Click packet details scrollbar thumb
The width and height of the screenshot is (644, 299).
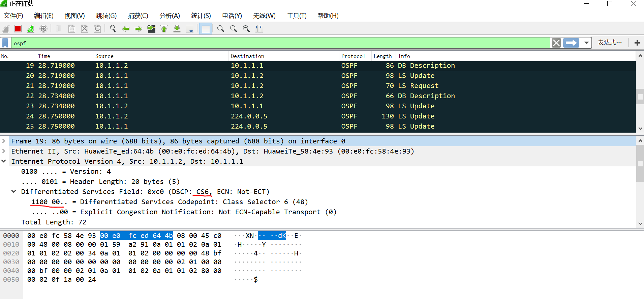click(640, 164)
